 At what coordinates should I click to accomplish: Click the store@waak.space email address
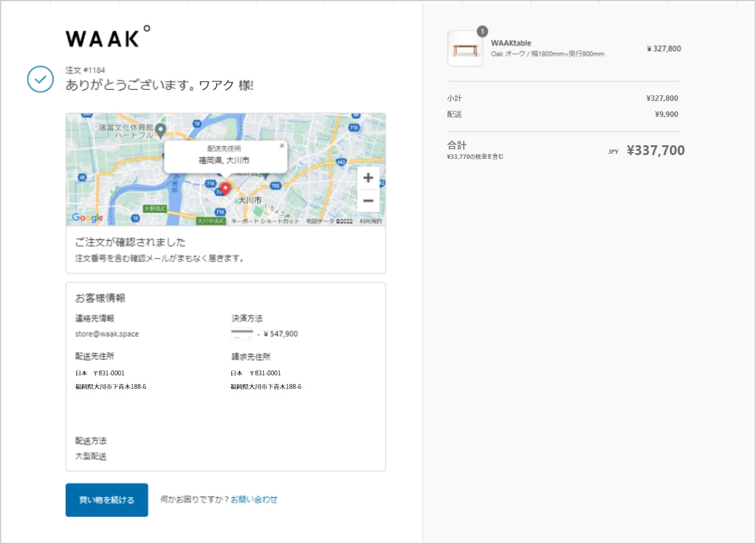107,334
